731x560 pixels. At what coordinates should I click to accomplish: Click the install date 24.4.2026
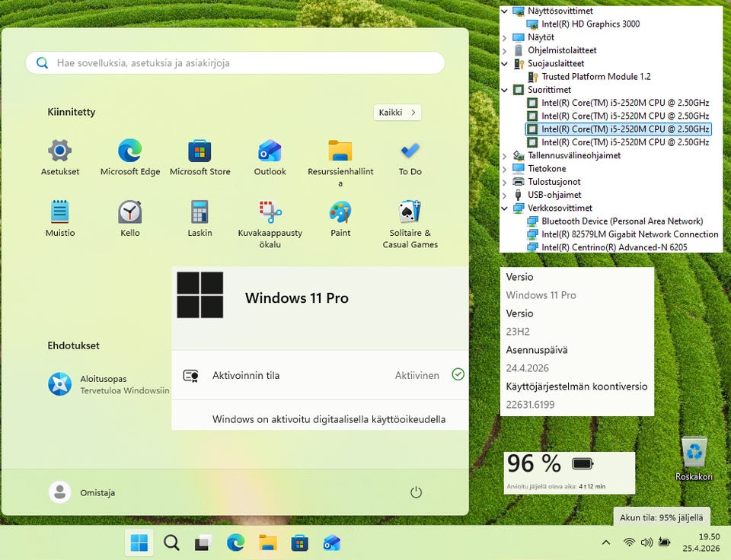pyautogui.click(x=527, y=368)
